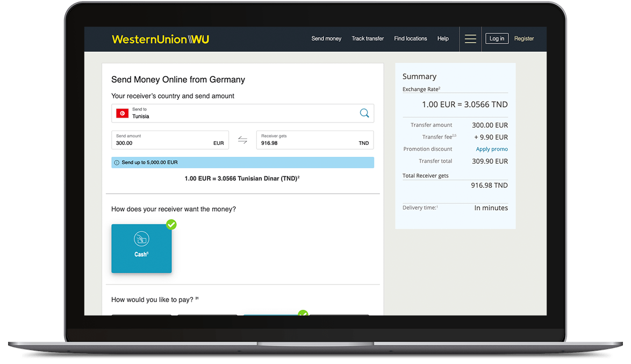Click green checkmark on selected payment method

(303, 314)
